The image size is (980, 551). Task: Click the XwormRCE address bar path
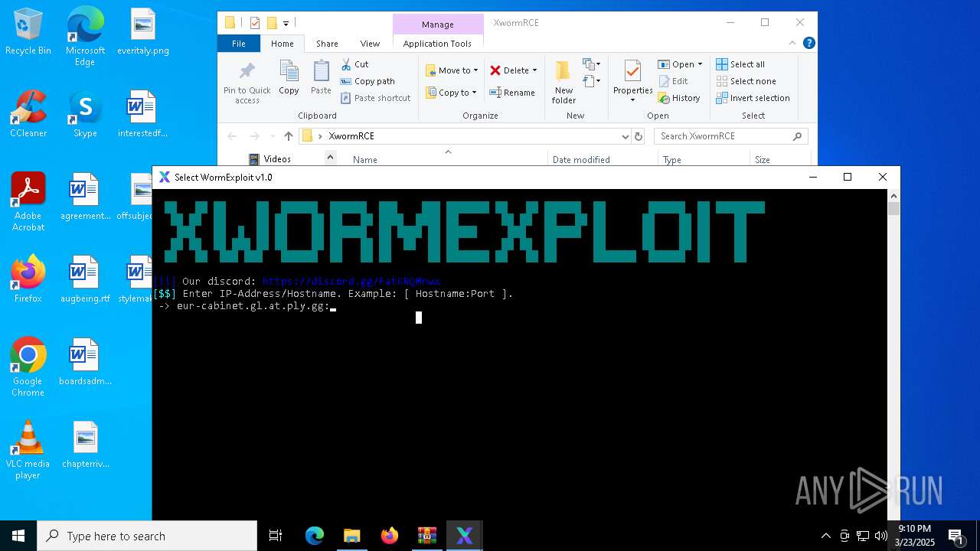tap(351, 136)
